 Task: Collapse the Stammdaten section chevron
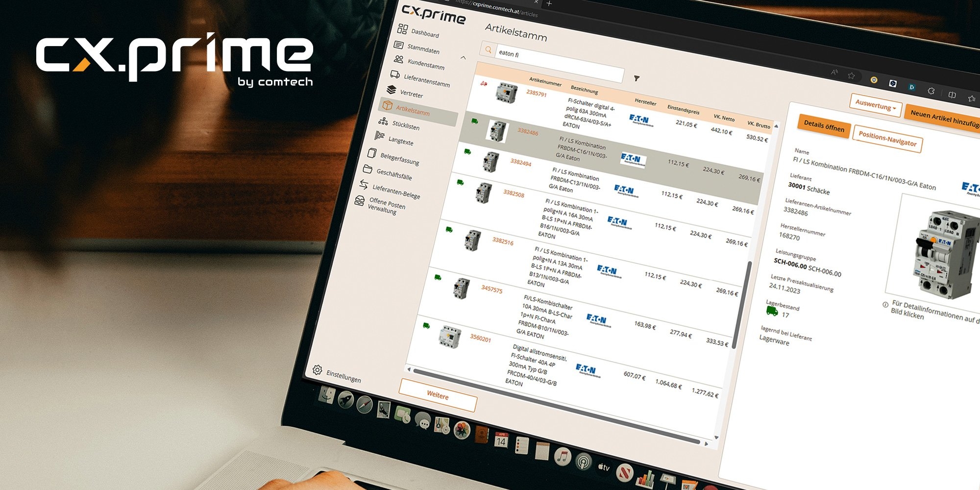[x=463, y=58]
